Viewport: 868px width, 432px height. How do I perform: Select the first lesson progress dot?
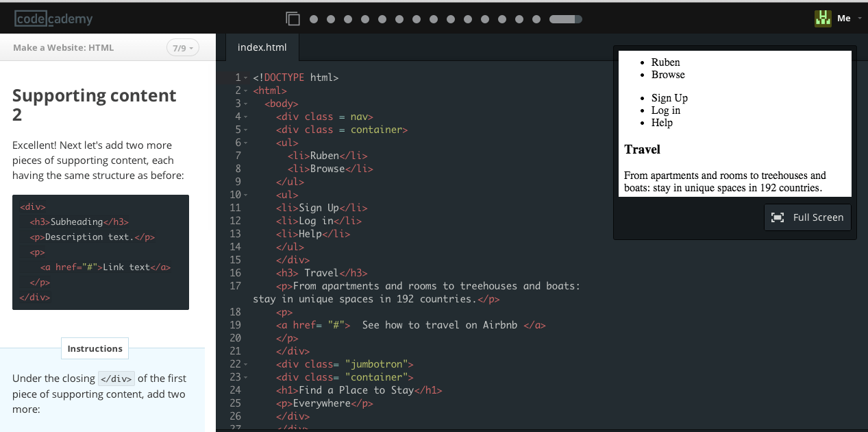[314, 19]
